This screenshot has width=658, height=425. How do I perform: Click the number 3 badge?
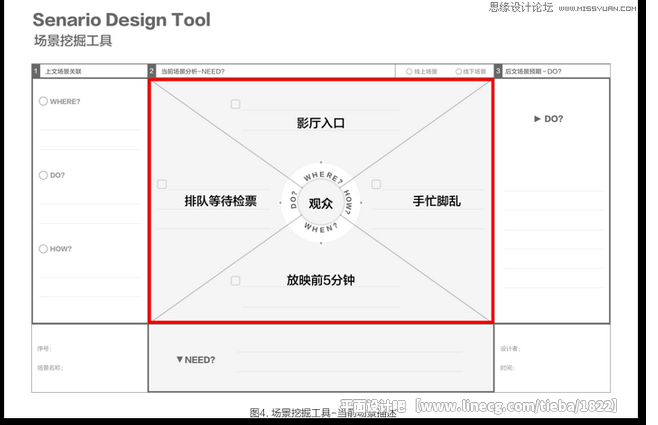tap(498, 71)
